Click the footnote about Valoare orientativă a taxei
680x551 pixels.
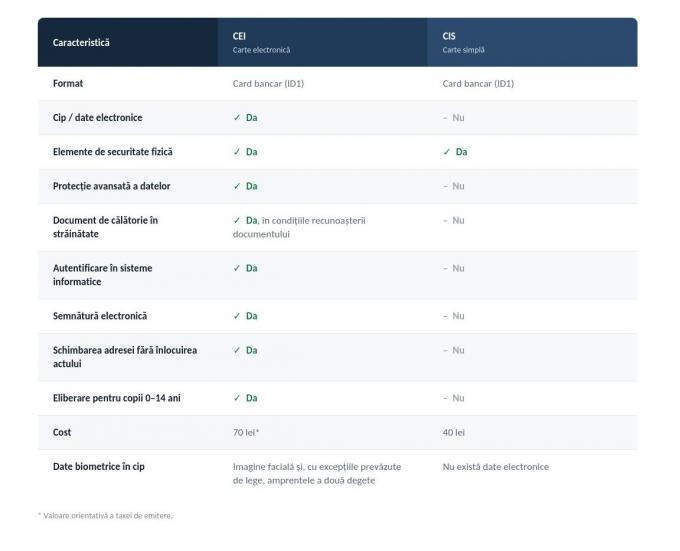tap(105, 515)
